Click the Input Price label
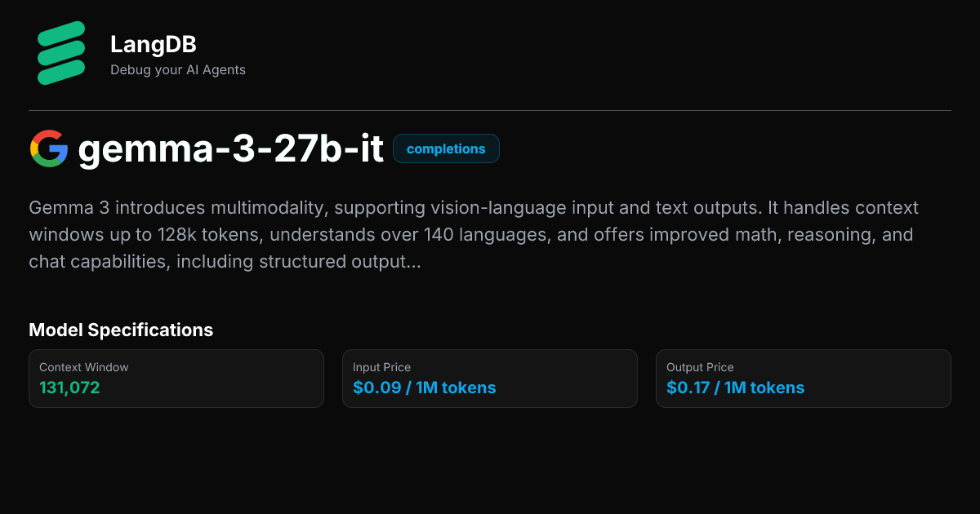Screen dimensions: 980x514 pyautogui.click(x=381, y=367)
